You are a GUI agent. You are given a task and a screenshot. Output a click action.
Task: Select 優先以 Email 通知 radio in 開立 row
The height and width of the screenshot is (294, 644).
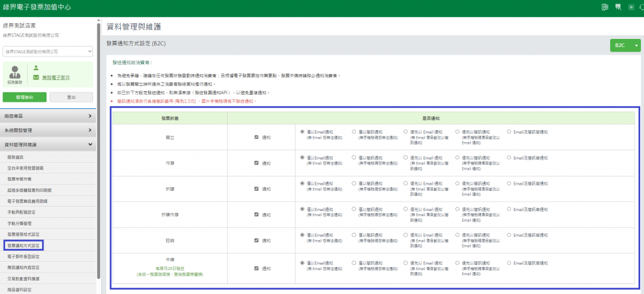click(406, 132)
